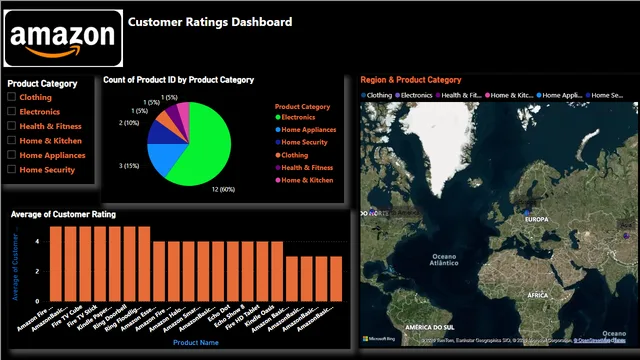
Task: Click Electronics in the map legend
Action: click(413, 95)
